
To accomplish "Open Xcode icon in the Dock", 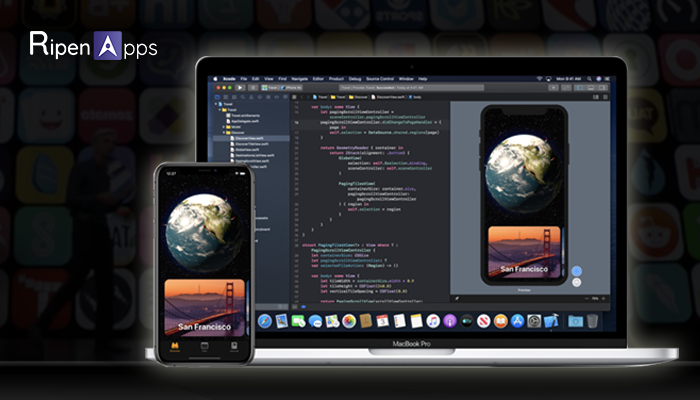I will pos(551,321).
